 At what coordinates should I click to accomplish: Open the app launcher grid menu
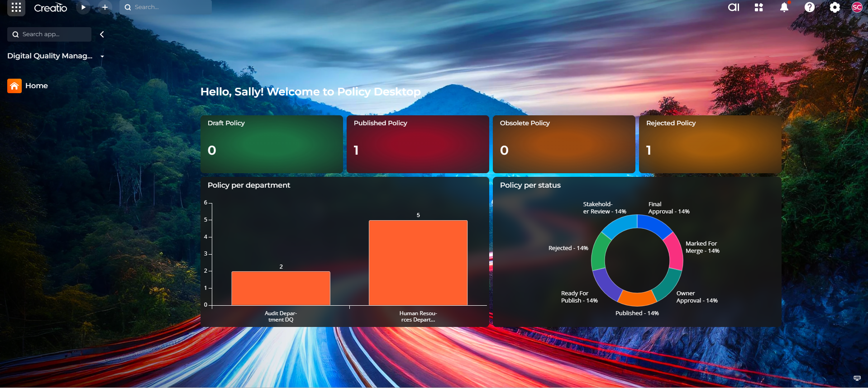click(16, 7)
